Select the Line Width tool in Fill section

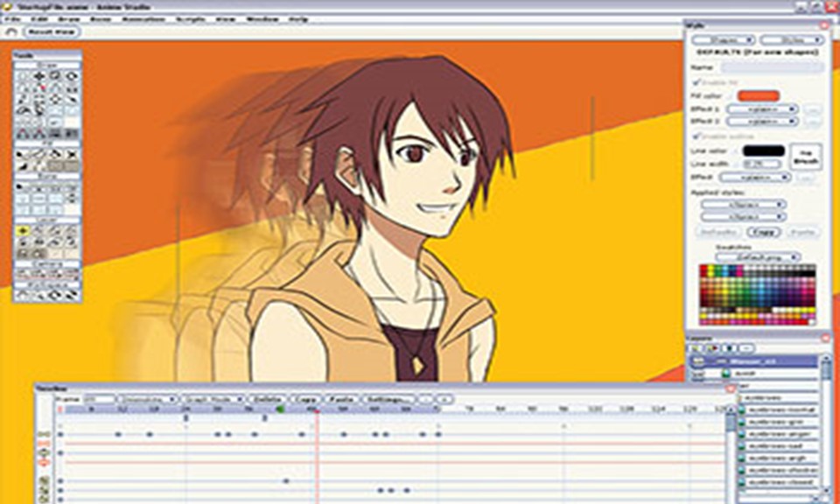(x=23, y=167)
